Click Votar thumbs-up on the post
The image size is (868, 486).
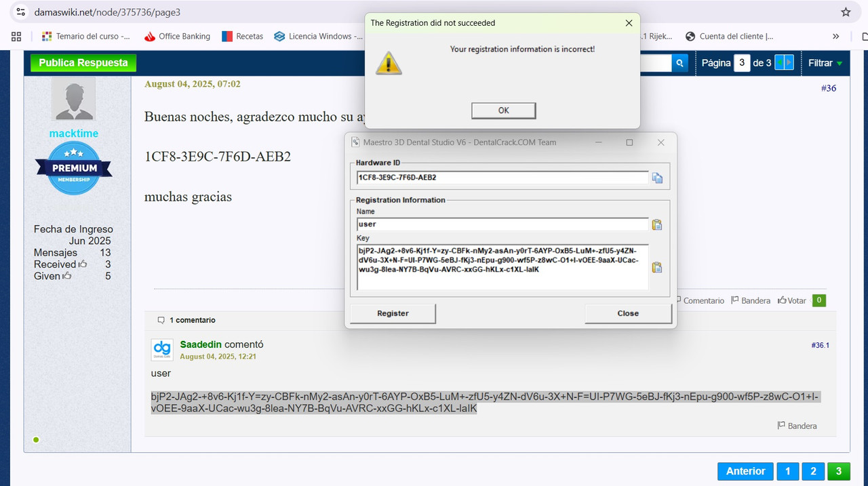click(791, 300)
